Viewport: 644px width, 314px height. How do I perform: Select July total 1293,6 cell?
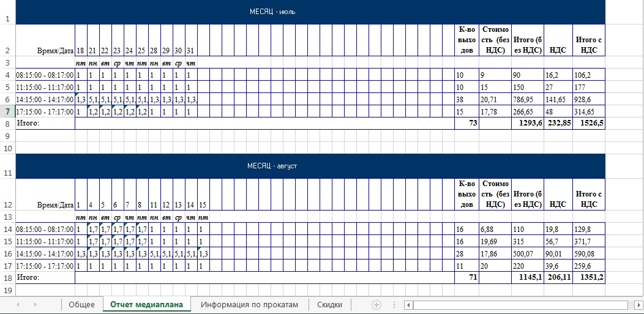click(x=528, y=124)
